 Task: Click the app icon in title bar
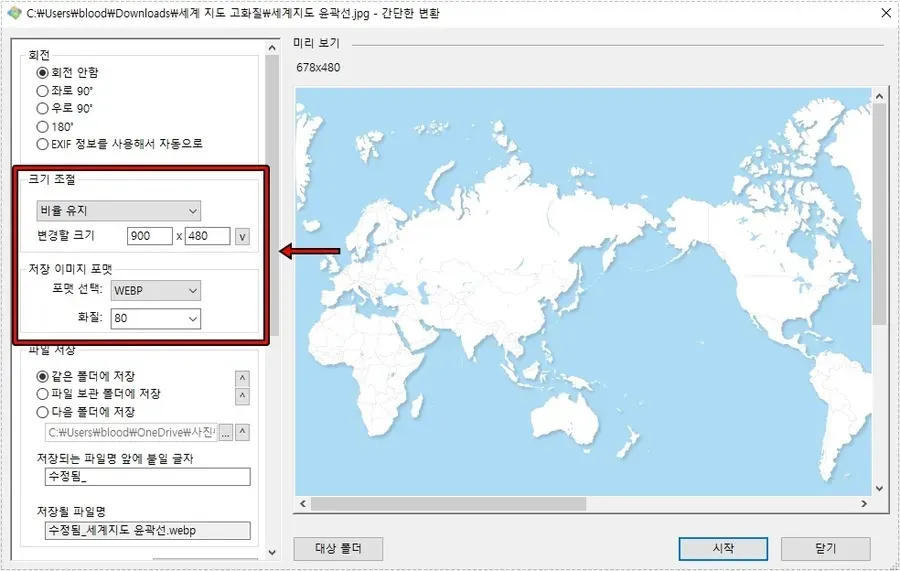click(x=14, y=13)
